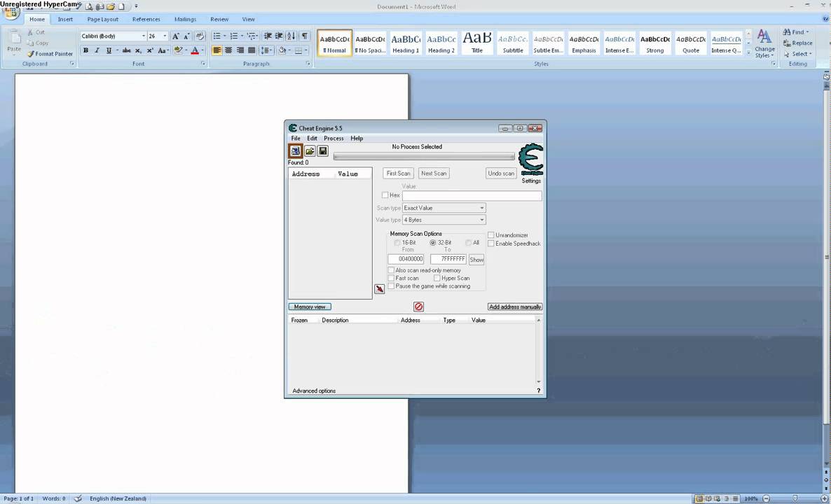Check the Hex checkbox
This screenshot has width=831, height=504.
385,195
